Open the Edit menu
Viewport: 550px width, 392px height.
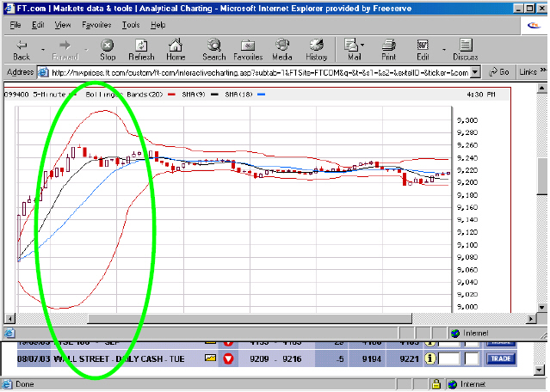click(38, 25)
